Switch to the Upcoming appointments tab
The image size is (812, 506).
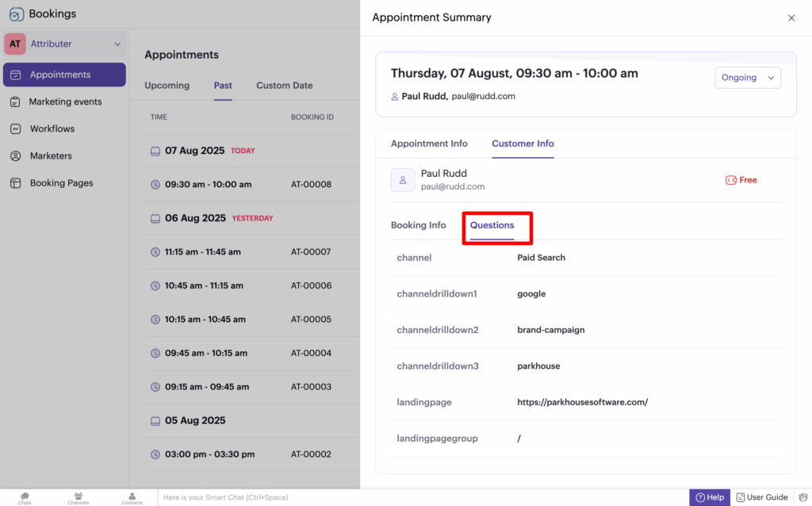pos(167,86)
